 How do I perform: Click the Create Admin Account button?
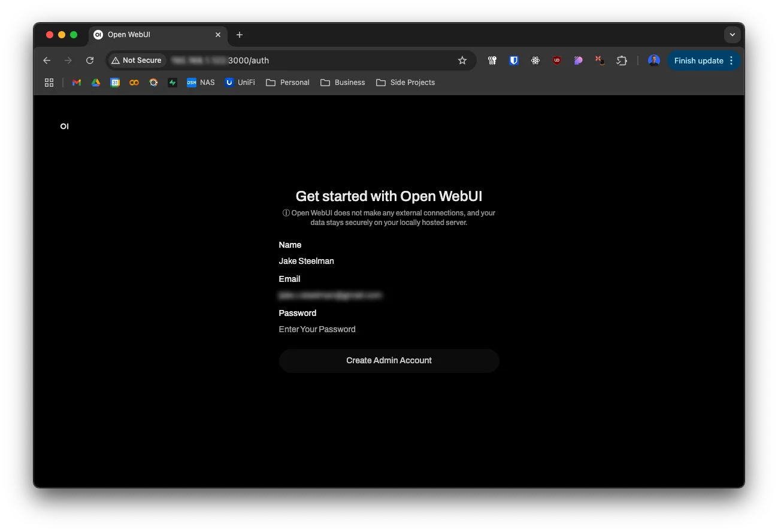click(x=389, y=361)
